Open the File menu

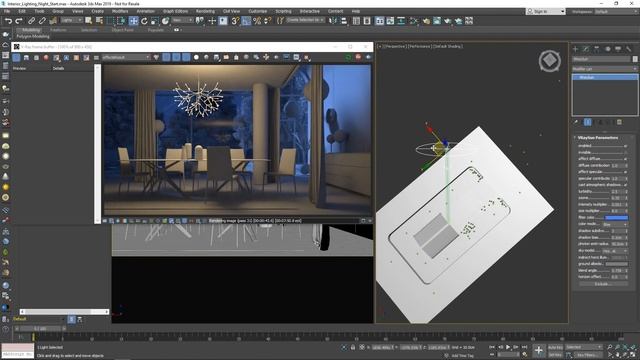[7, 11]
